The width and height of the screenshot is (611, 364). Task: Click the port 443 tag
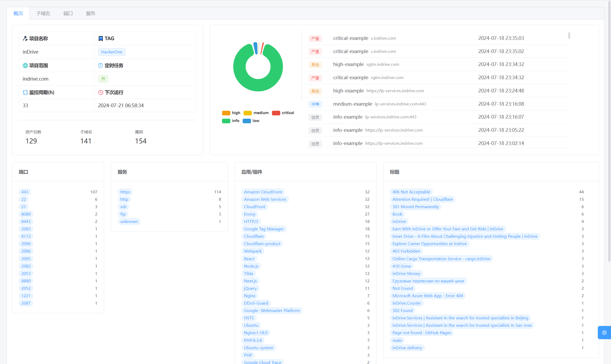(25, 192)
